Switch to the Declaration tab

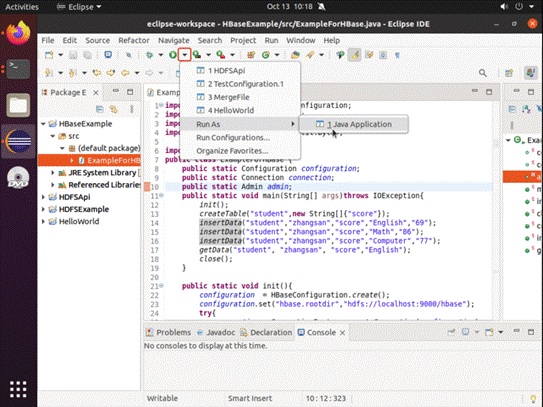coord(266,333)
